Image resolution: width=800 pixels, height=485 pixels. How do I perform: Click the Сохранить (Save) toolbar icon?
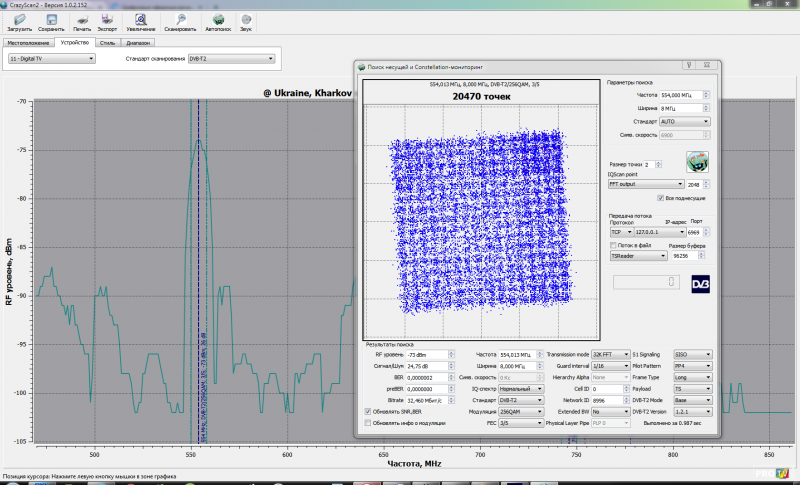coord(51,20)
